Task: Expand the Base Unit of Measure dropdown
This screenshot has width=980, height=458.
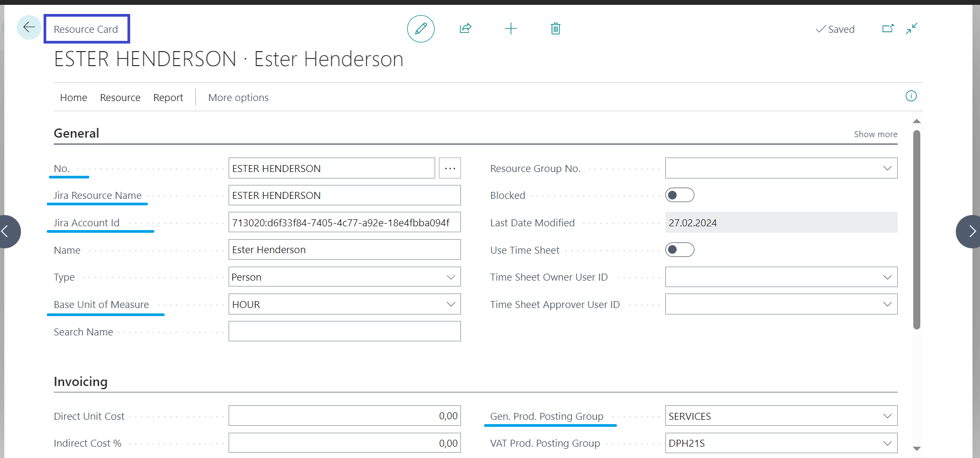Action: 450,304
